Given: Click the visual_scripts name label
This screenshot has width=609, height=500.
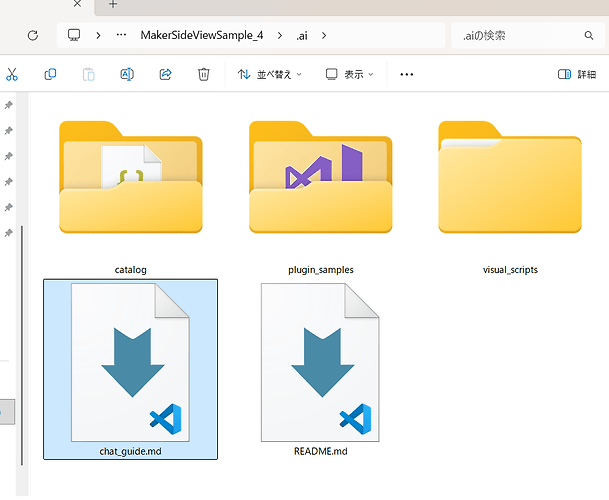Looking at the screenshot, I should [510, 270].
